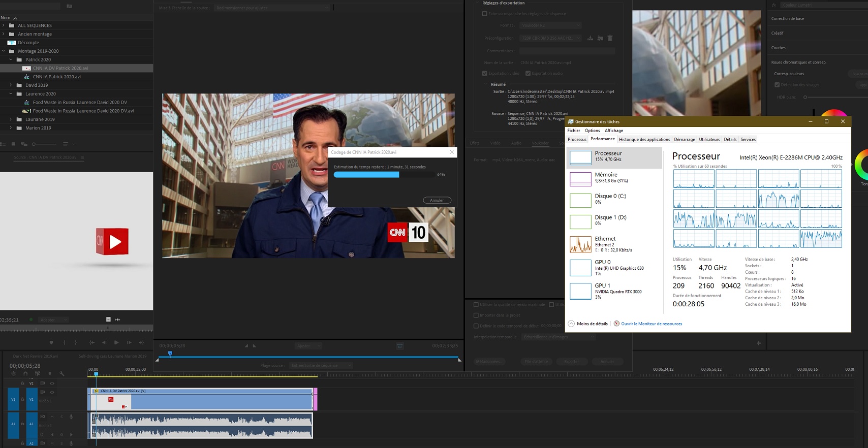868x448 pixels.
Task: Mute the A1 audio track
Action: click(52, 417)
